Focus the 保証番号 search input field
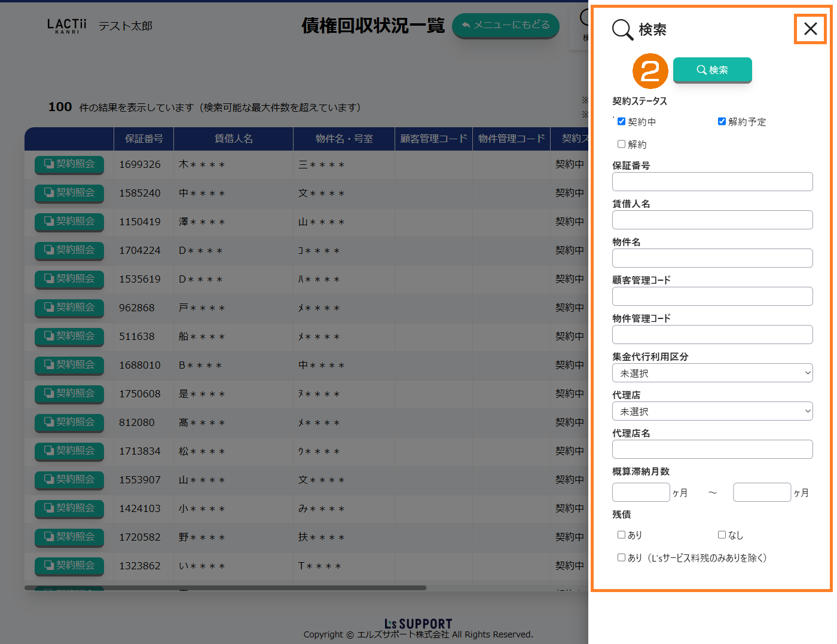837x644 pixels. pyautogui.click(x=712, y=182)
